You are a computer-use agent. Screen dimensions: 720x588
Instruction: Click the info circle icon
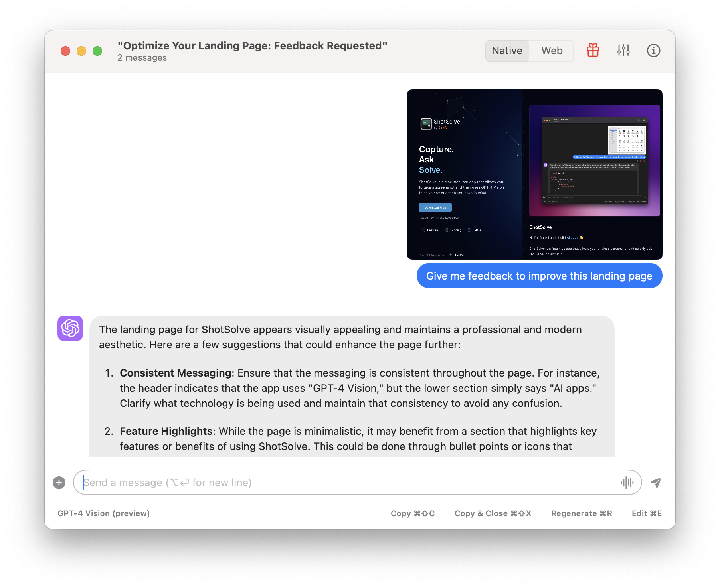[653, 51]
